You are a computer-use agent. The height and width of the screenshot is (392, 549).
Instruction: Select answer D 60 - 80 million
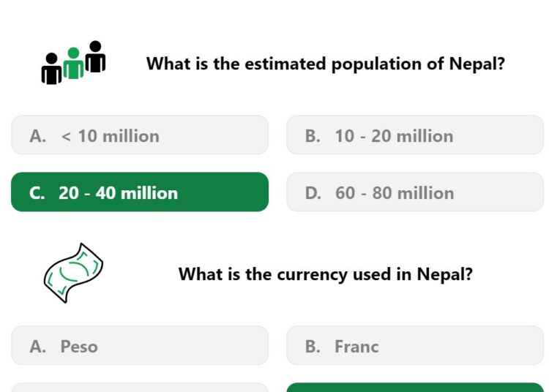point(415,192)
